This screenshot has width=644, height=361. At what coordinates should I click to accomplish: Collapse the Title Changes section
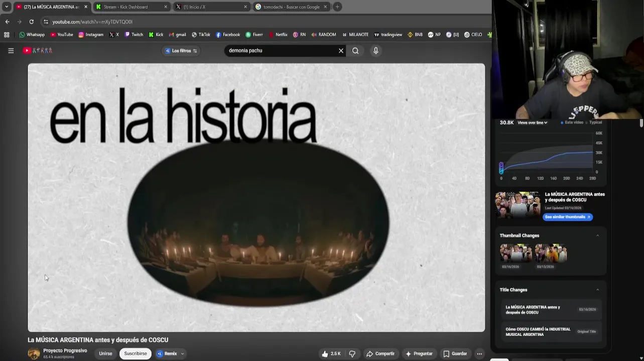pyautogui.click(x=597, y=290)
